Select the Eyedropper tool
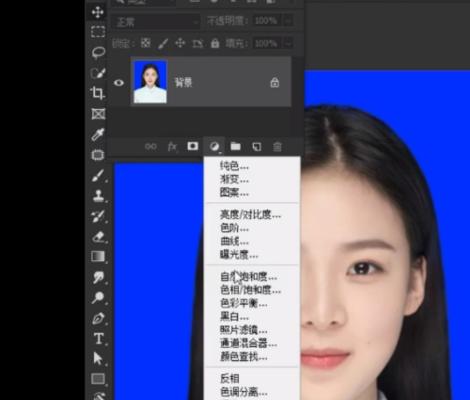 click(x=98, y=134)
